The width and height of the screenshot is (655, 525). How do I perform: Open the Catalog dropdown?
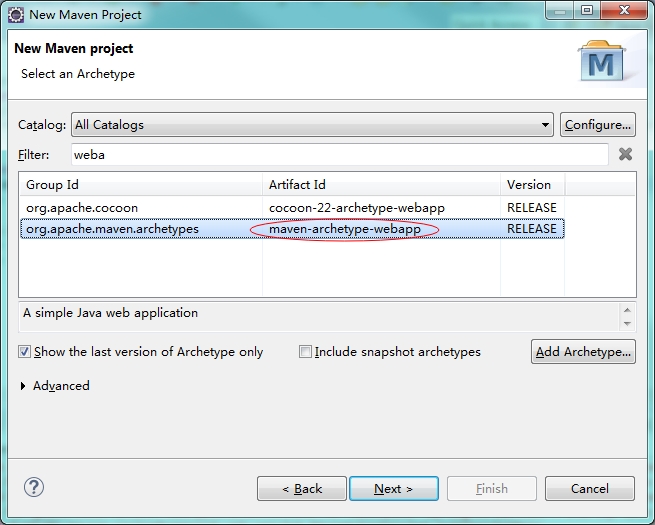(312, 124)
